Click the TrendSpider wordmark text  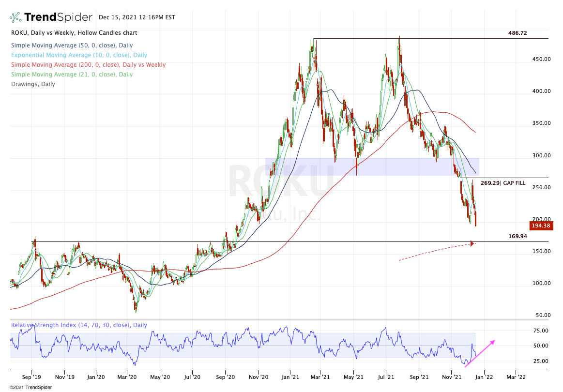[x=58, y=17]
